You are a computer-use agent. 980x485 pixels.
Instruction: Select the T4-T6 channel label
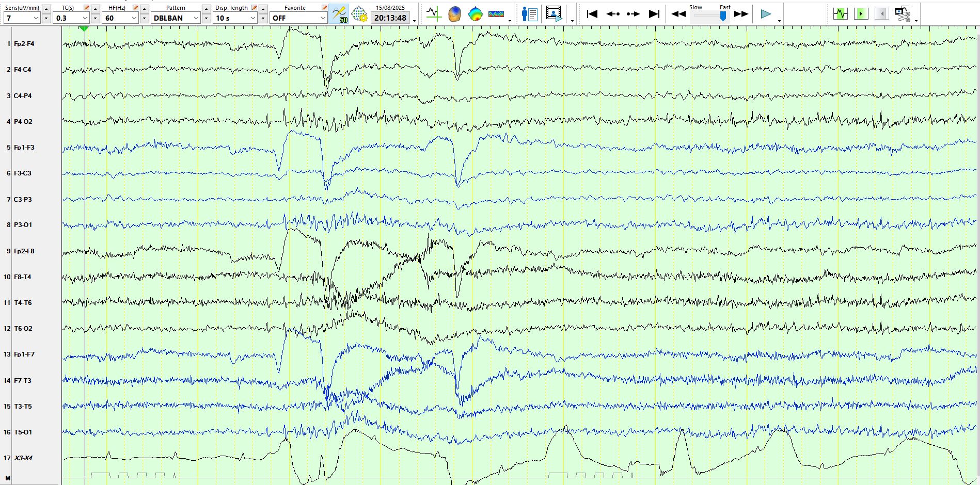pyautogui.click(x=23, y=303)
